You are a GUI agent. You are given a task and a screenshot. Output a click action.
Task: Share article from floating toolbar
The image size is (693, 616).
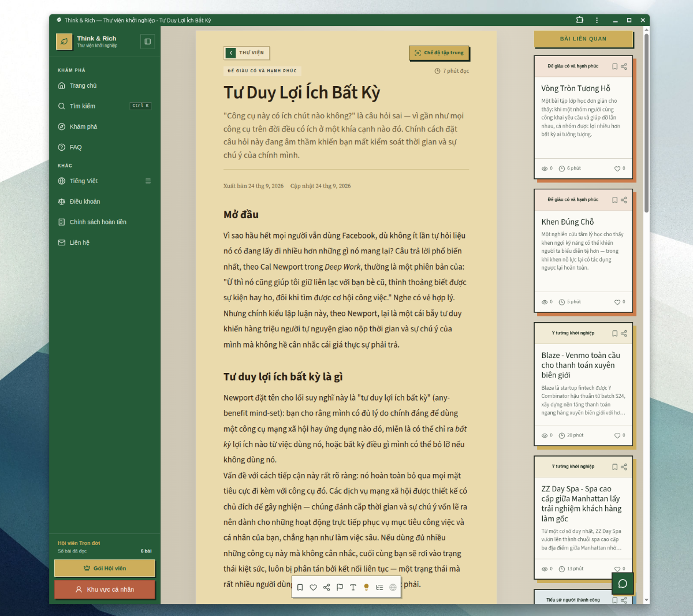[326, 587]
